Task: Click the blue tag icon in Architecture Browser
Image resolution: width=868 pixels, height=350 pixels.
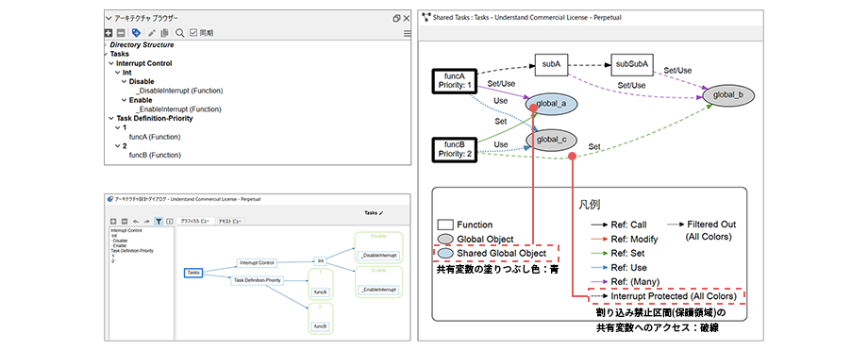Action: click(136, 33)
